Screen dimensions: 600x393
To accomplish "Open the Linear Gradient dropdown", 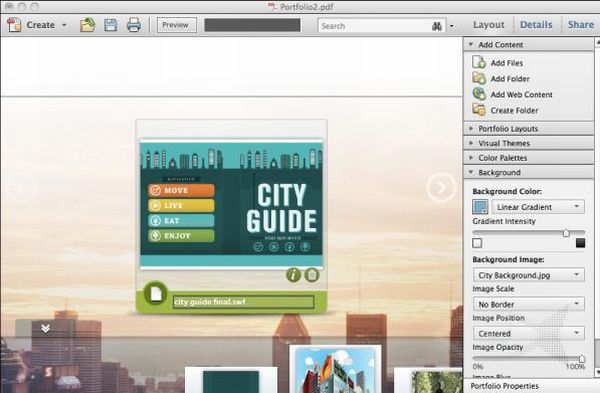I will 538,207.
